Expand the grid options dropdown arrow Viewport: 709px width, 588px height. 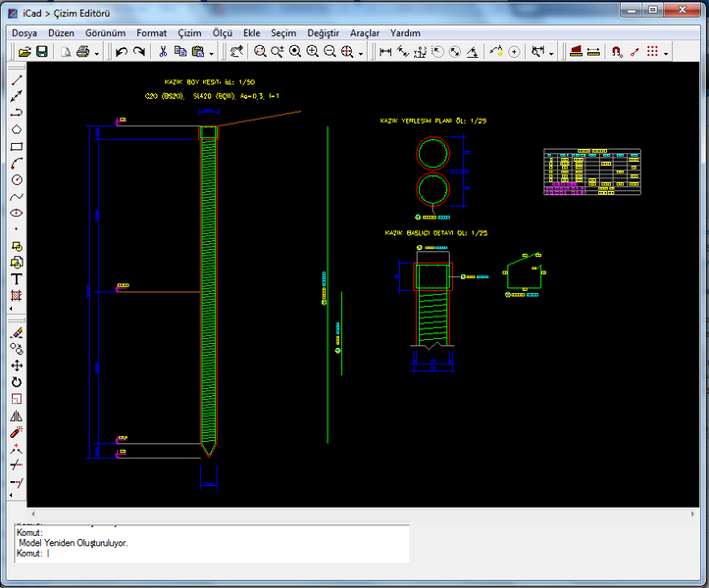[666, 54]
